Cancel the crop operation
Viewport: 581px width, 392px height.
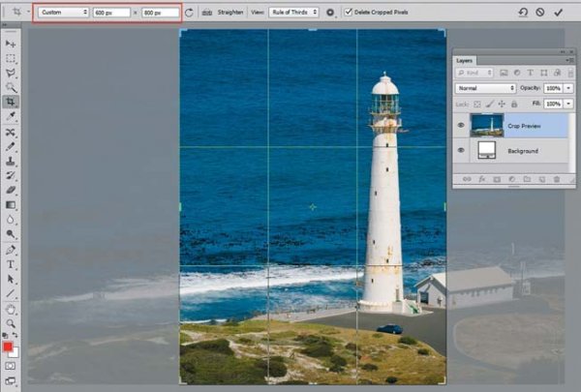(539, 13)
